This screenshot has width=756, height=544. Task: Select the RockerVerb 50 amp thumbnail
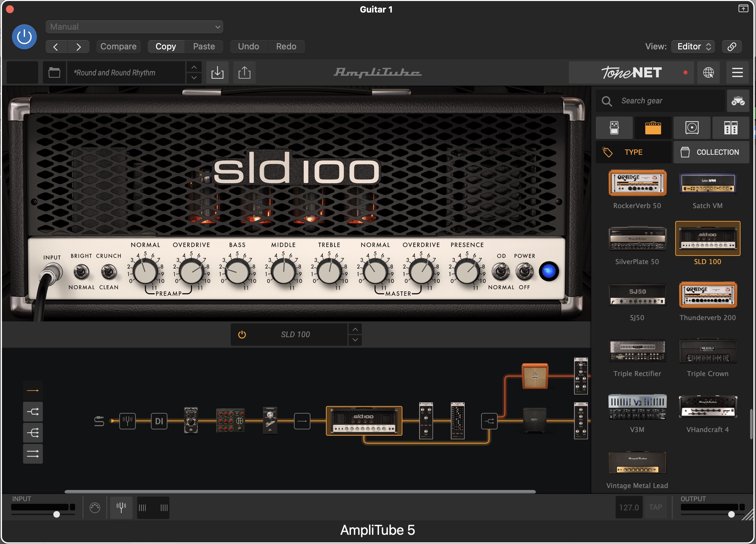[637, 183]
